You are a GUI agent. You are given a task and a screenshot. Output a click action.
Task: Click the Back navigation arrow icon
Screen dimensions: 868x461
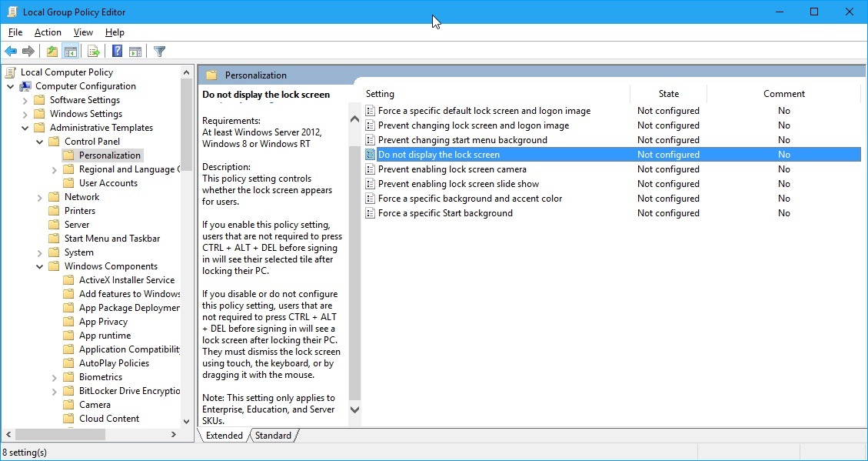pyautogui.click(x=10, y=51)
